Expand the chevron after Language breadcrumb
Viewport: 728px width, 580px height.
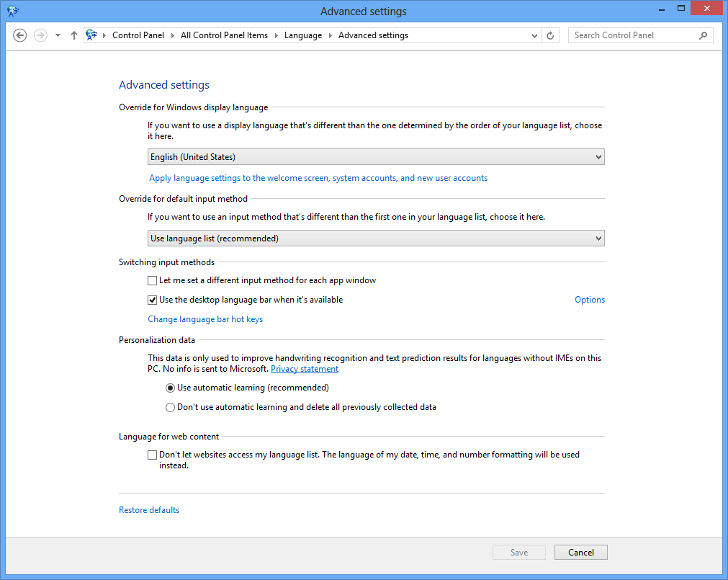point(330,35)
